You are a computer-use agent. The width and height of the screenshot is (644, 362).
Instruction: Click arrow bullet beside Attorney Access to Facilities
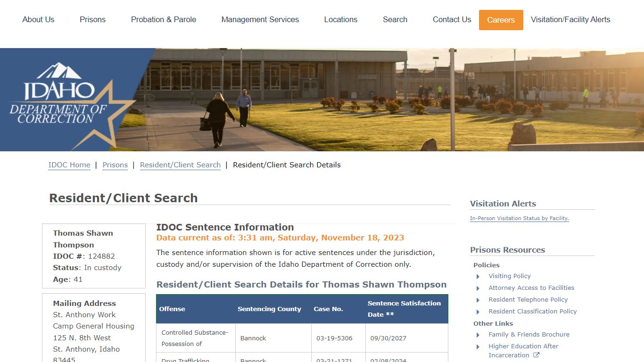click(478, 288)
